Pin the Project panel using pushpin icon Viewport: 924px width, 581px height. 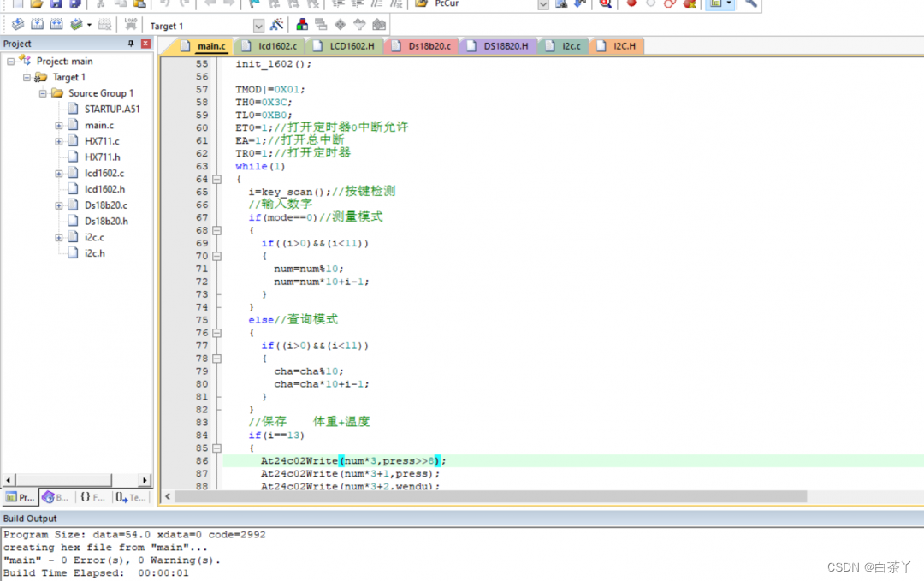[x=131, y=44]
